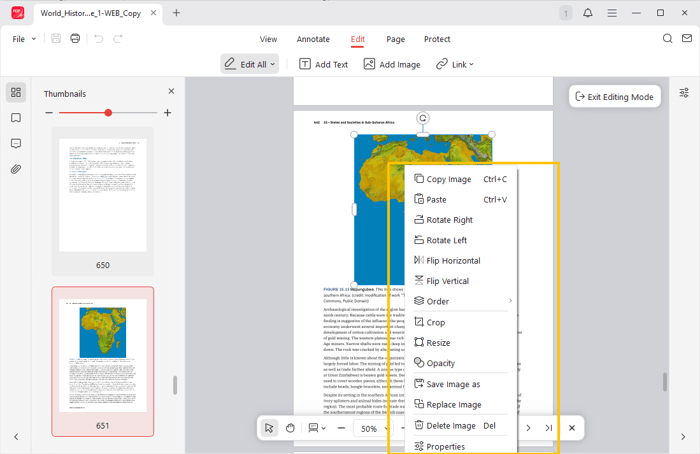Choose Flip Horizontal
The height and width of the screenshot is (454, 700).
(x=462, y=260)
